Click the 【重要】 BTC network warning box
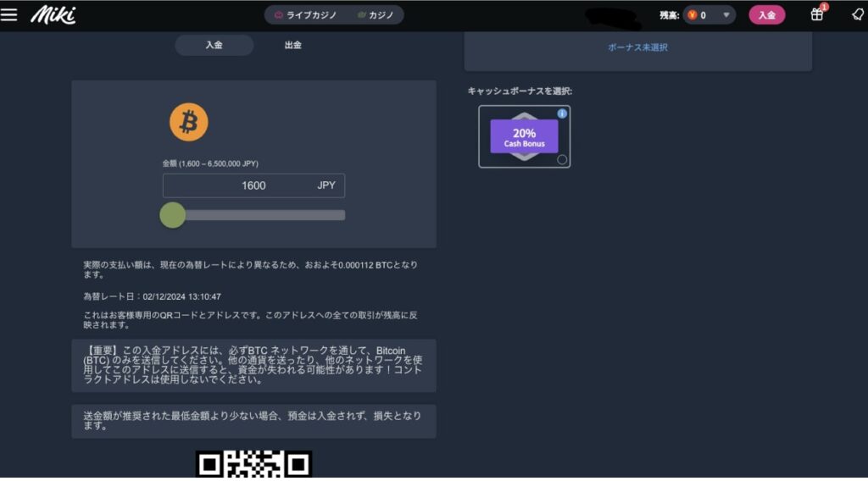Viewport: 868px width, 481px height. [x=253, y=366]
